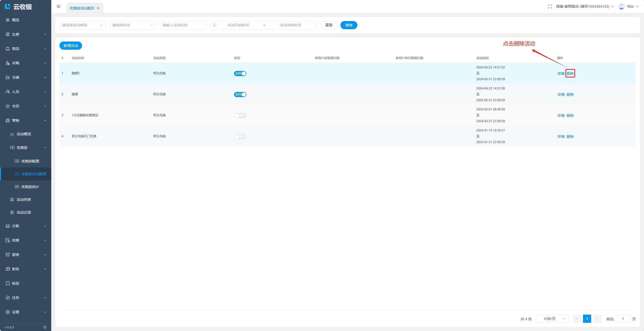The width and height of the screenshot is (644, 331).
Task: Open the 10条/页 page size selector
Action: coord(552,319)
